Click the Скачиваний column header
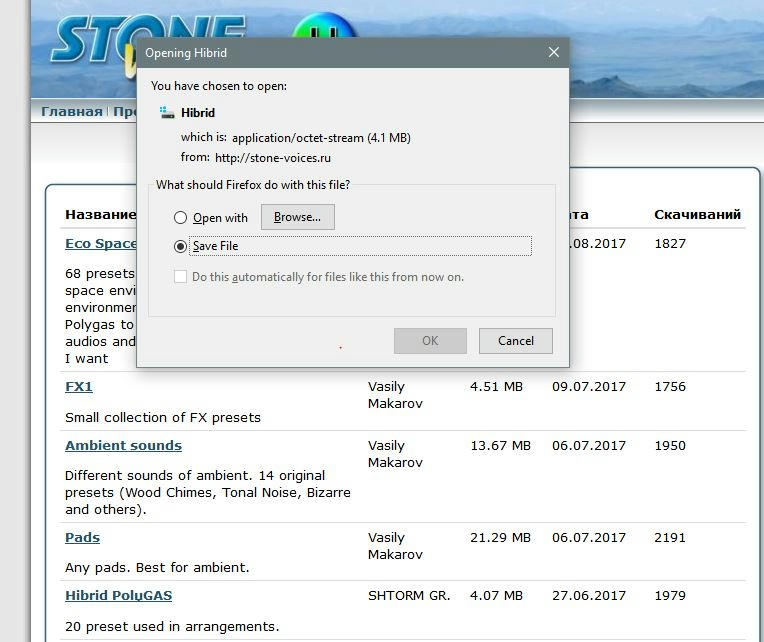 coord(697,215)
